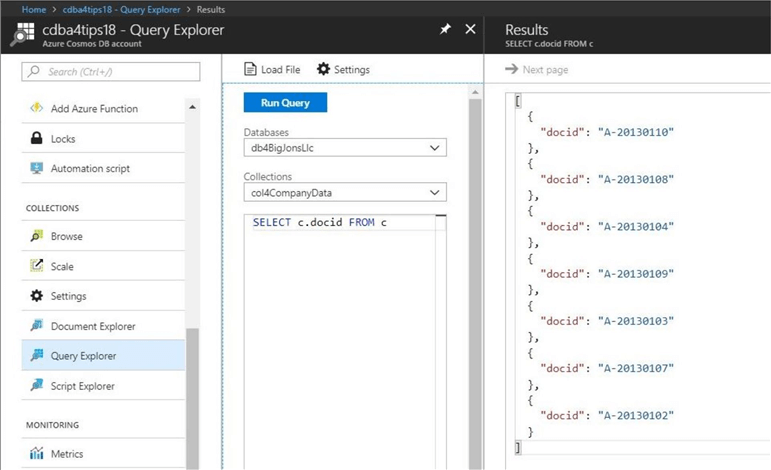Select Scale under Collections
This screenshot has height=470, width=771.
coord(103,266)
